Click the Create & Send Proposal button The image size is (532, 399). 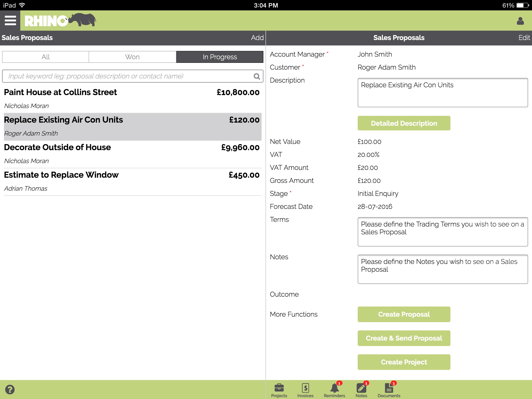pos(404,338)
